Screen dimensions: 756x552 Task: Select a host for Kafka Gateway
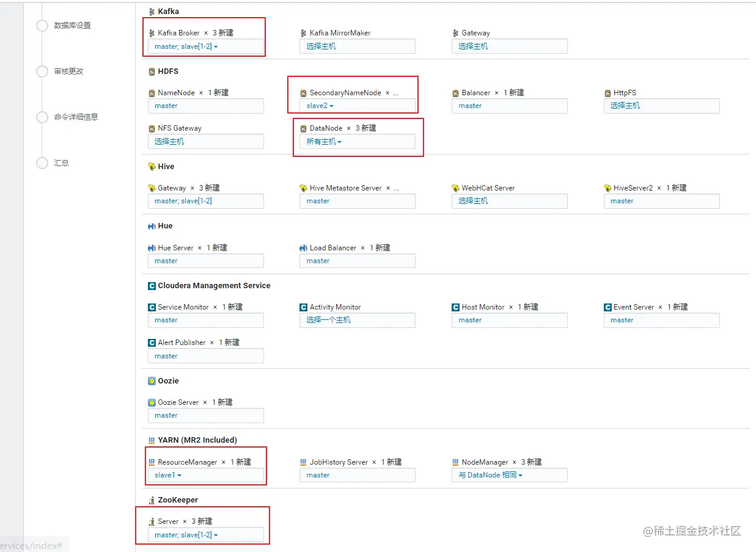510,46
